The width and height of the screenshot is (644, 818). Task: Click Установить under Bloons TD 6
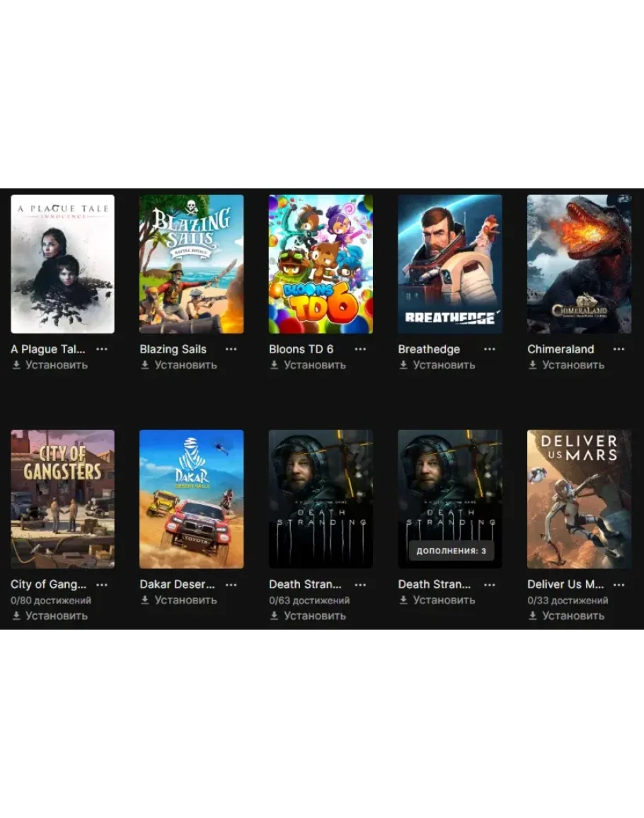pyautogui.click(x=308, y=365)
